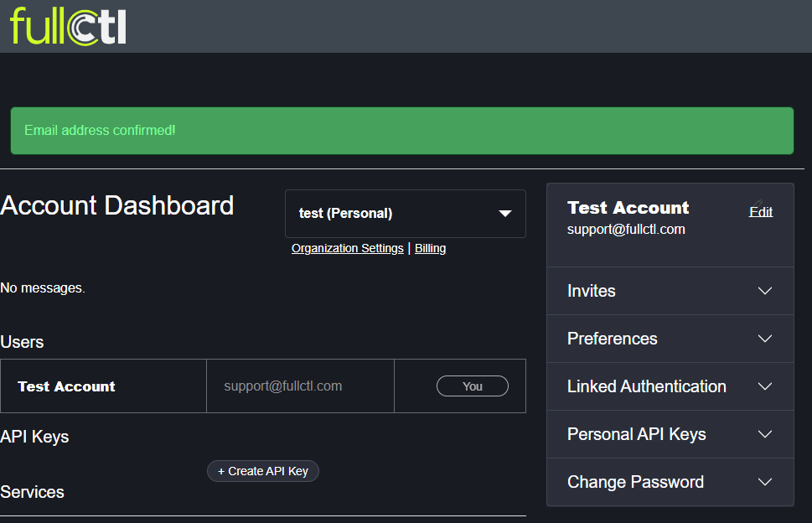
Task: Click the Email address confirmed banner
Action: tap(402, 131)
